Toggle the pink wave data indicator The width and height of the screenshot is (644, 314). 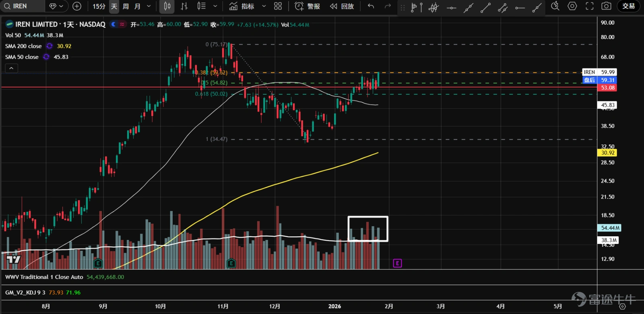122,25
